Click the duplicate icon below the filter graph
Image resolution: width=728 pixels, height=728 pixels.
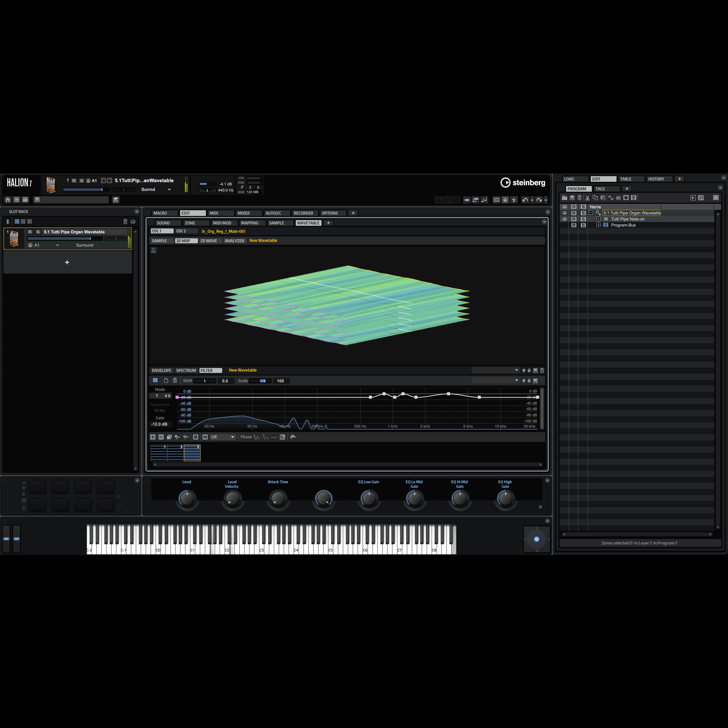coord(169,437)
